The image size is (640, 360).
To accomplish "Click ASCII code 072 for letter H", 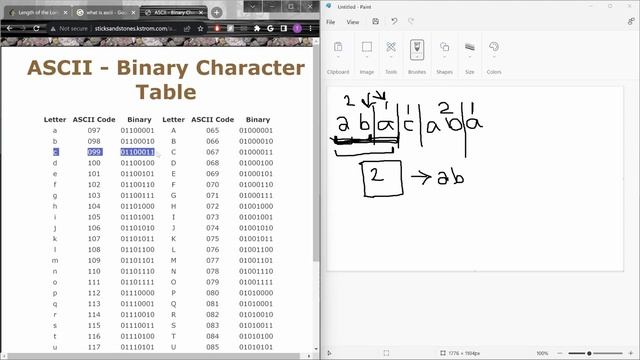I will [x=213, y=206].
